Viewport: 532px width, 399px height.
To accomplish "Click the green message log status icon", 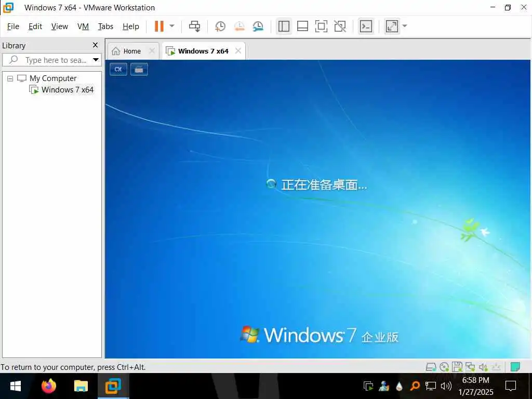I will (x=515, y=367).
